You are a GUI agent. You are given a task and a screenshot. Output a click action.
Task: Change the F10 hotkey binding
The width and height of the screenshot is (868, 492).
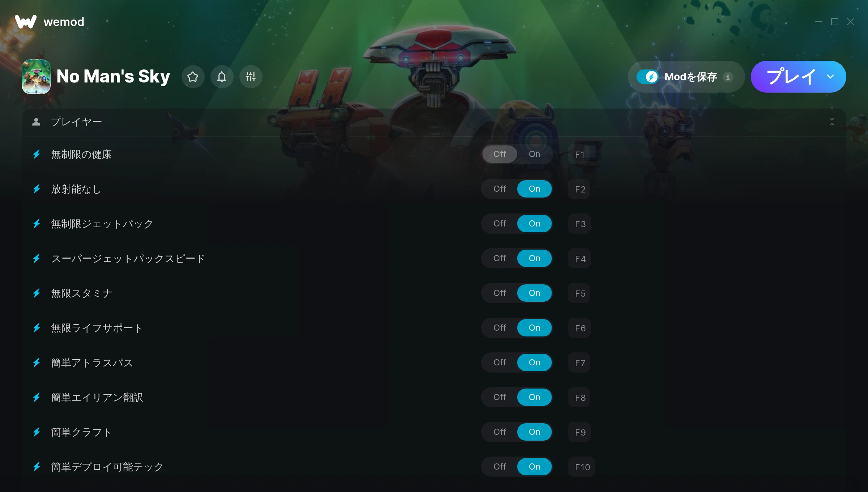click(582, 467)
